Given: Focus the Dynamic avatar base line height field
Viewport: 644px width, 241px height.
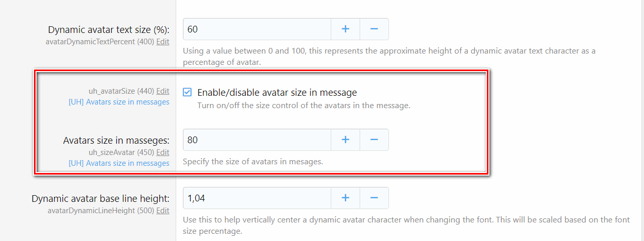Looking at the screenshot, I should pos(257,198).
